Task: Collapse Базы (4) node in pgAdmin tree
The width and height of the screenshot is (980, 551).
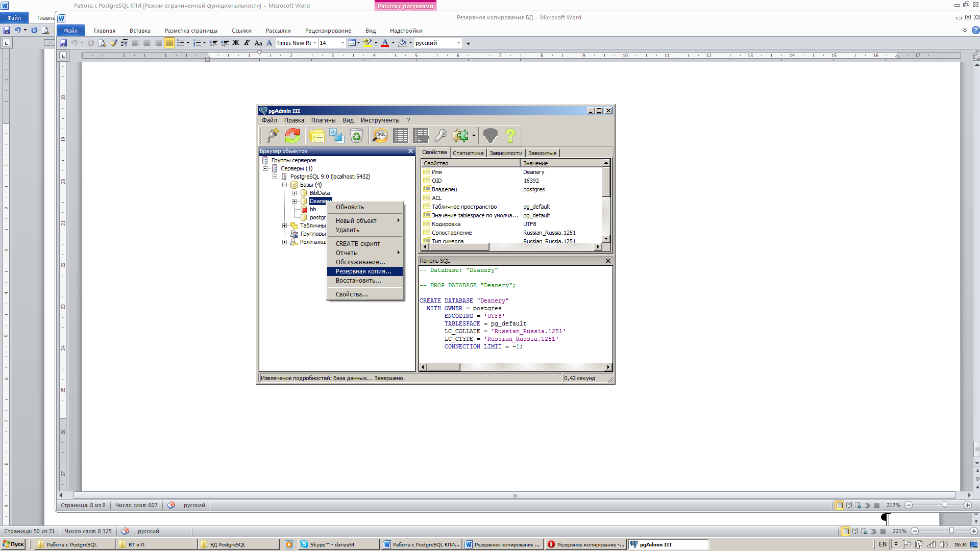Action: click(x=284, y=185)
